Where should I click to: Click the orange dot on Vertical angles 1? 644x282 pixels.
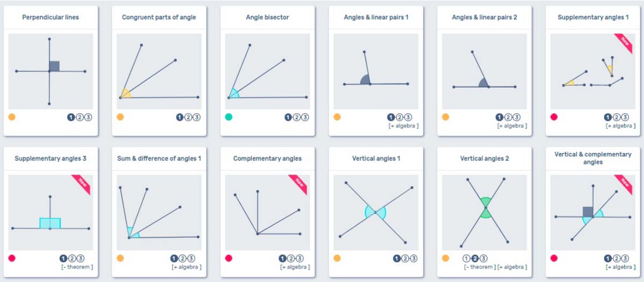tap(337, 258)
